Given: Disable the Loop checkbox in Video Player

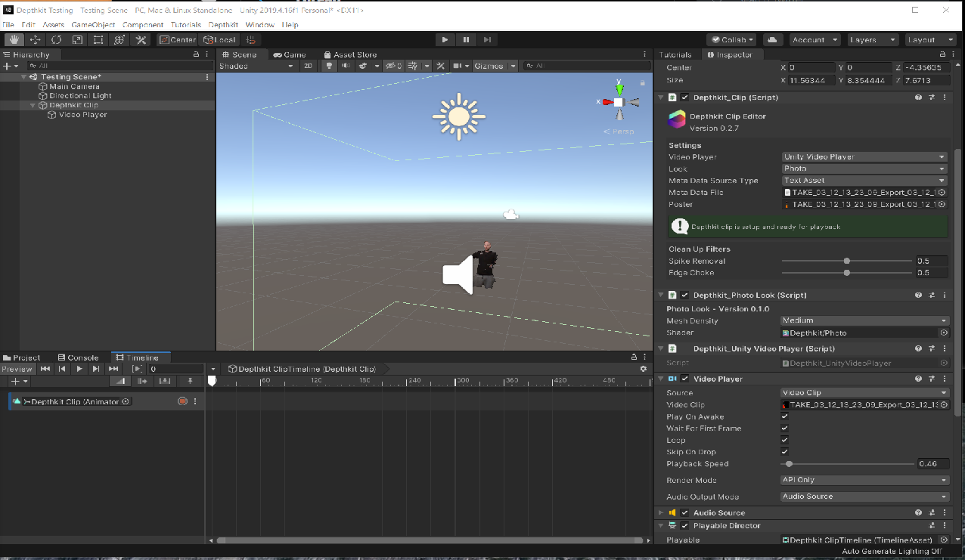Looking at the screenshot, I should coord(784,441).
